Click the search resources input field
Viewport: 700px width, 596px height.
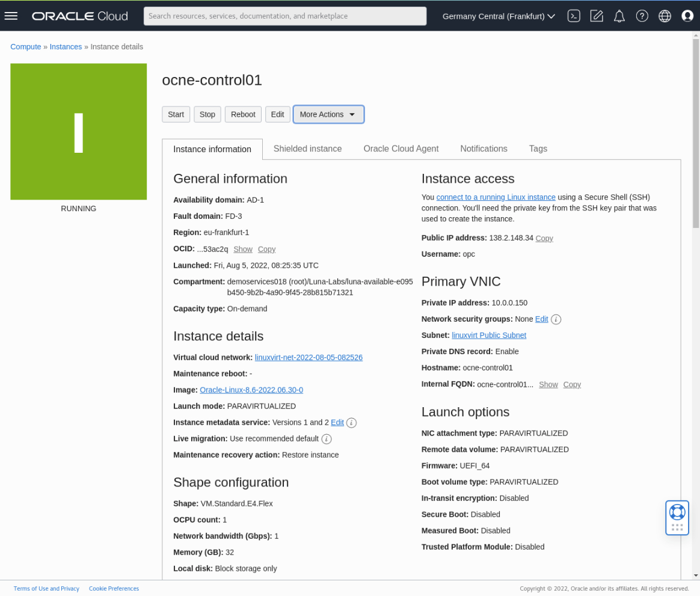pos(284,16)
